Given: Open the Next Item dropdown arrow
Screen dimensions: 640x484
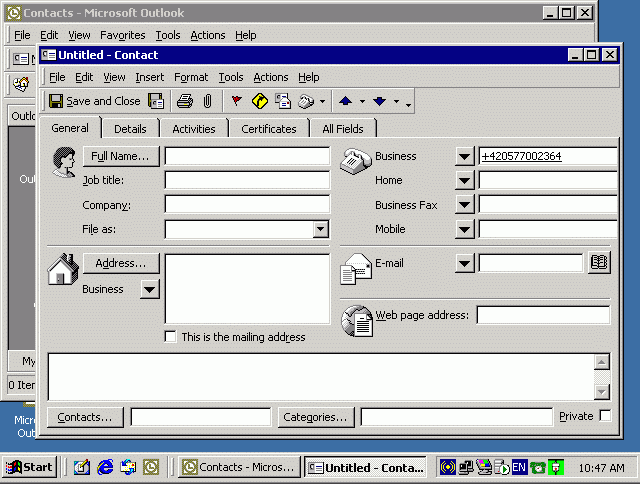Looking at the screenshot, I should (396, 101).
